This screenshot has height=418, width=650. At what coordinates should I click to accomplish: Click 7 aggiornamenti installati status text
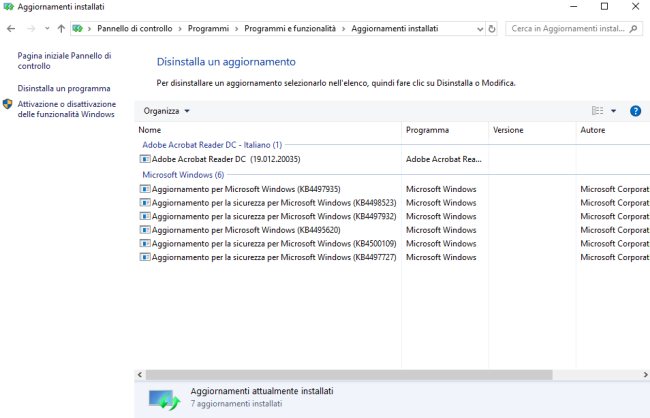[236, 403]
